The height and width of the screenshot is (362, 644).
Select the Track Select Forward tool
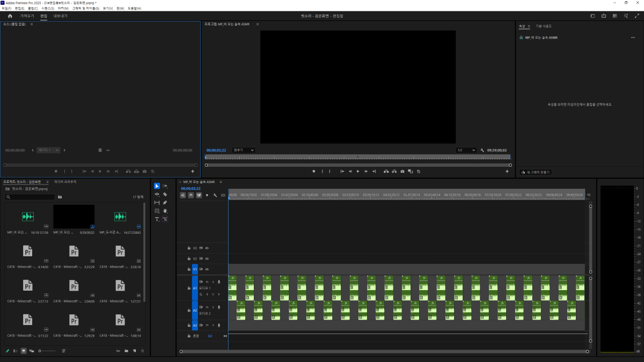click(x=165, y=186)
